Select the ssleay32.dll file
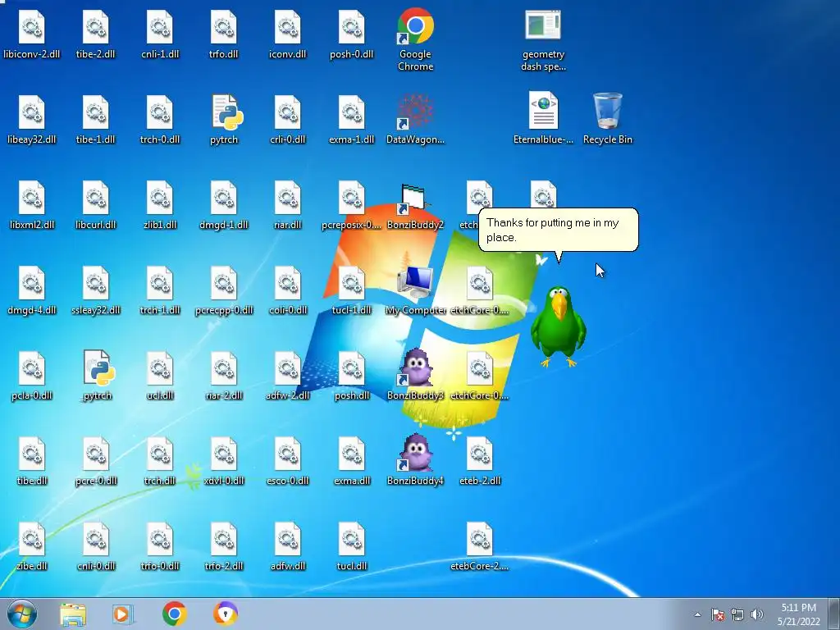The width and height of the screenshot is (840, 630). [x=96, y=290]
